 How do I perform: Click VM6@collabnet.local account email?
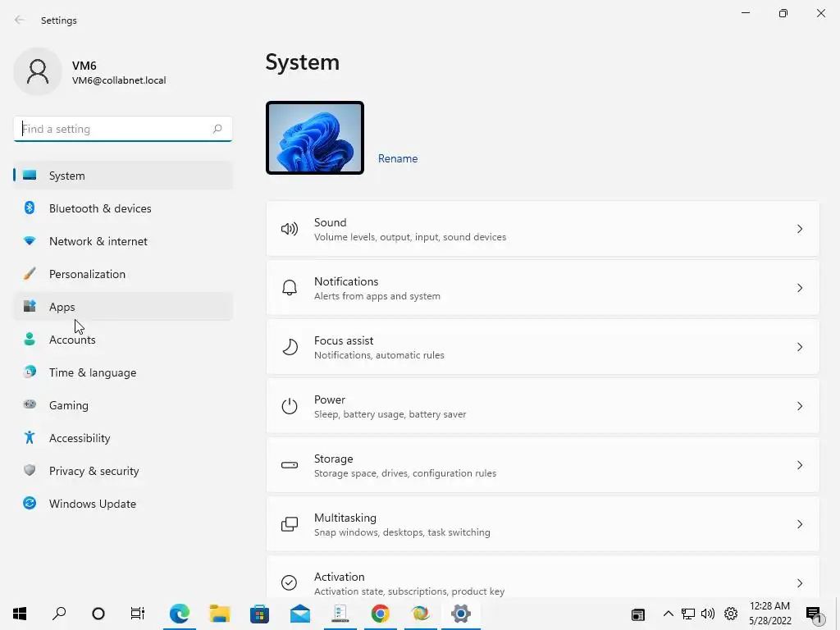tap(119, 80)
